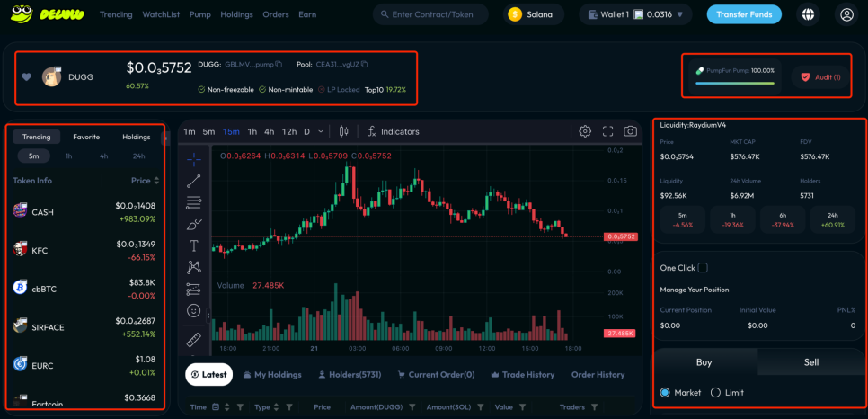This screenshot has width=868, height=419.
Task: Open the Trending nav menu
Action: (116, 15)
